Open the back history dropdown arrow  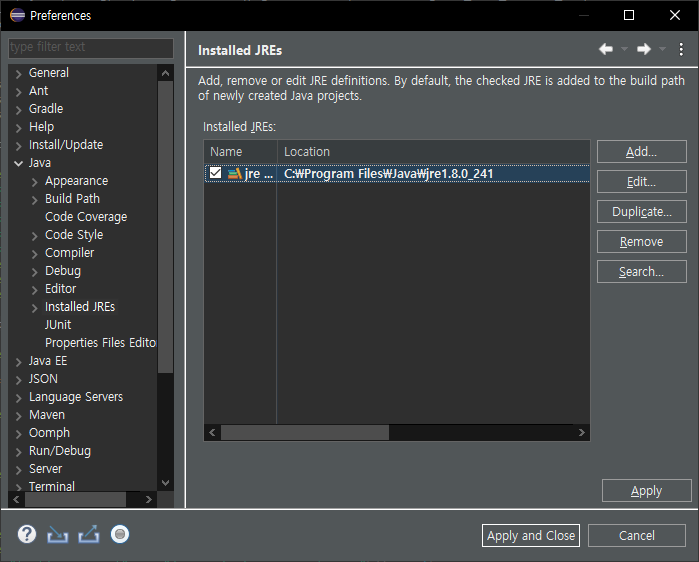coord(625,49)
